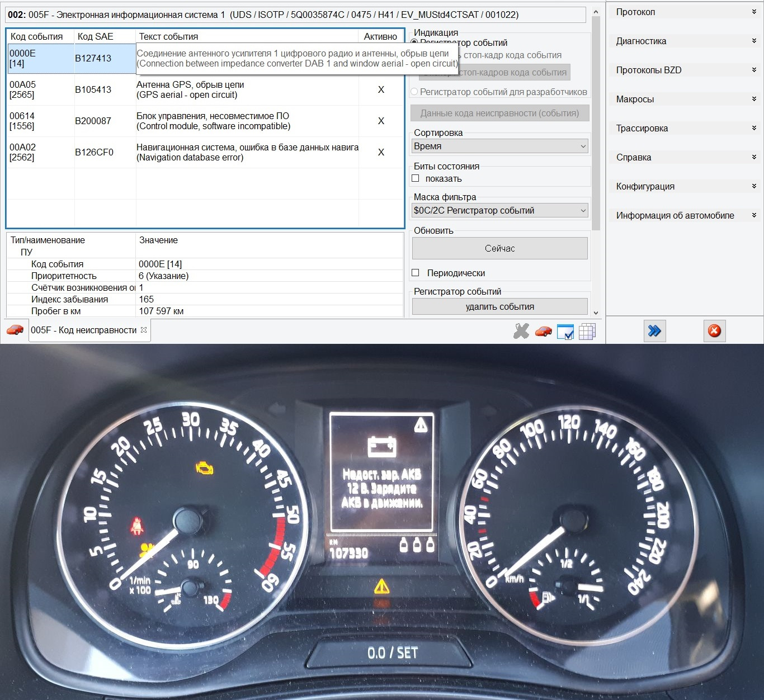Viewport: 764px width, 700px height.
Task: Click the Сейчас update button
Action: click(x=500, y=248)
